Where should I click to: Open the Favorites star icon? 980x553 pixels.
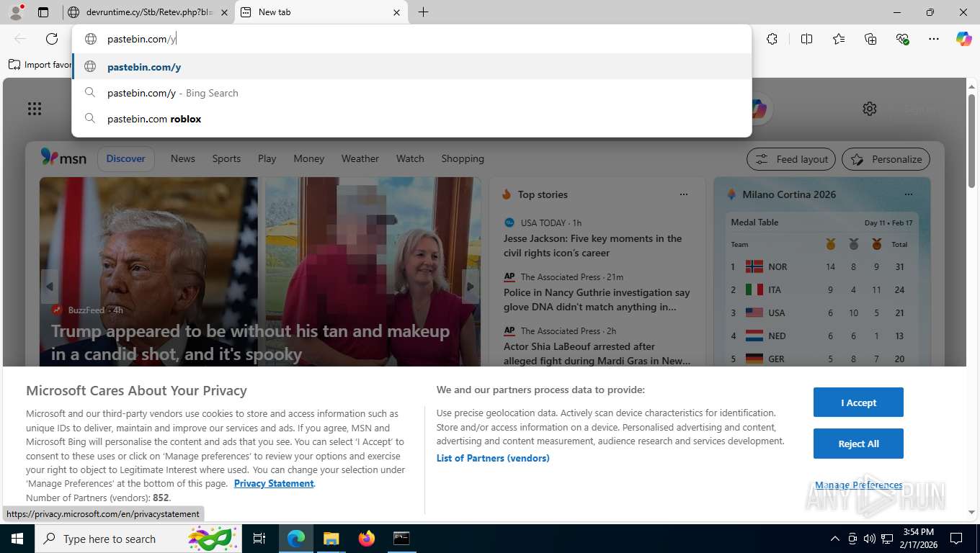tap(839, 39)
